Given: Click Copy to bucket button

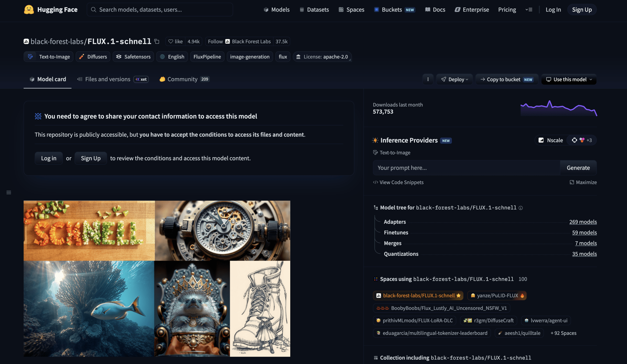Looking at the screenshot, I should coord(506,79).
